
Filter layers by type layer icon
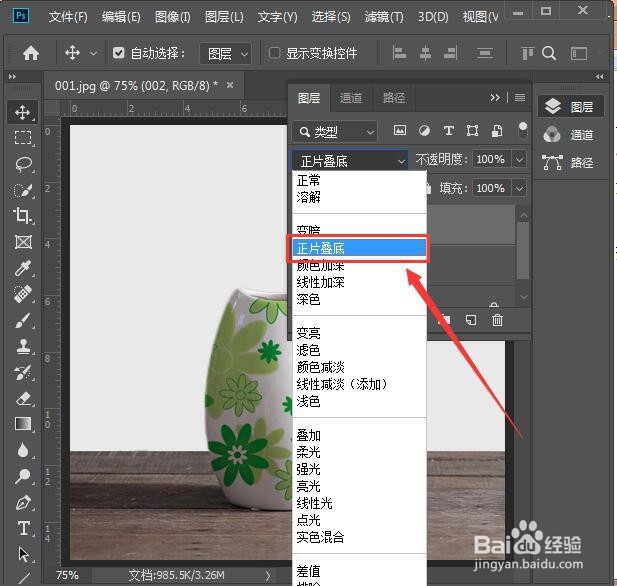(x=449, y=131)
